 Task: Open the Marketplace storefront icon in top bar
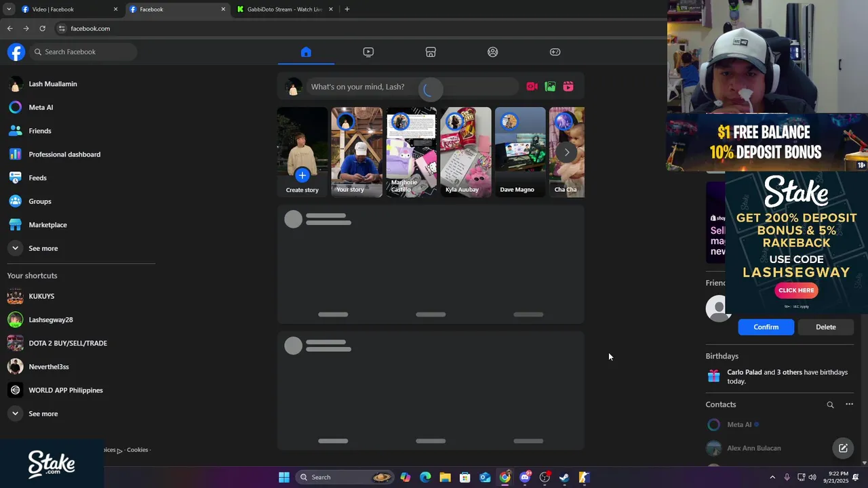point(431,52)
